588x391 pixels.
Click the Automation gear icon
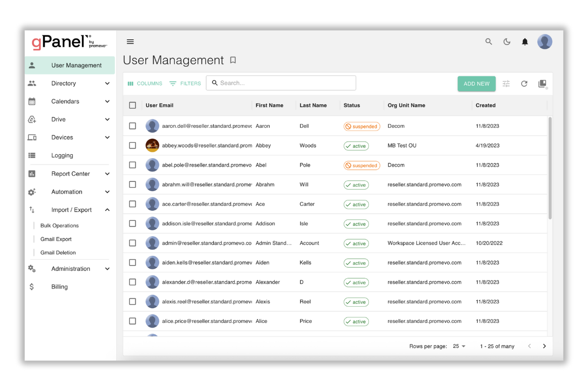[x=32, y=192]
